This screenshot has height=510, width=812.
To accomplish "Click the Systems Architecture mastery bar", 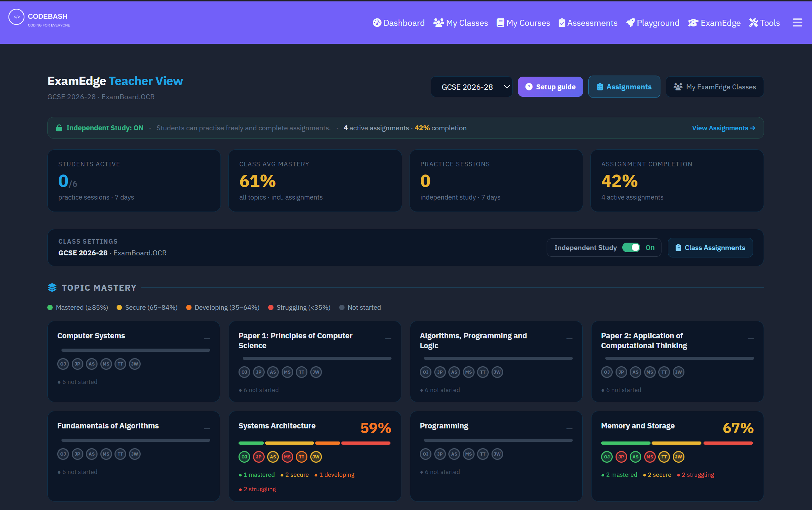I will coord(314,443).
